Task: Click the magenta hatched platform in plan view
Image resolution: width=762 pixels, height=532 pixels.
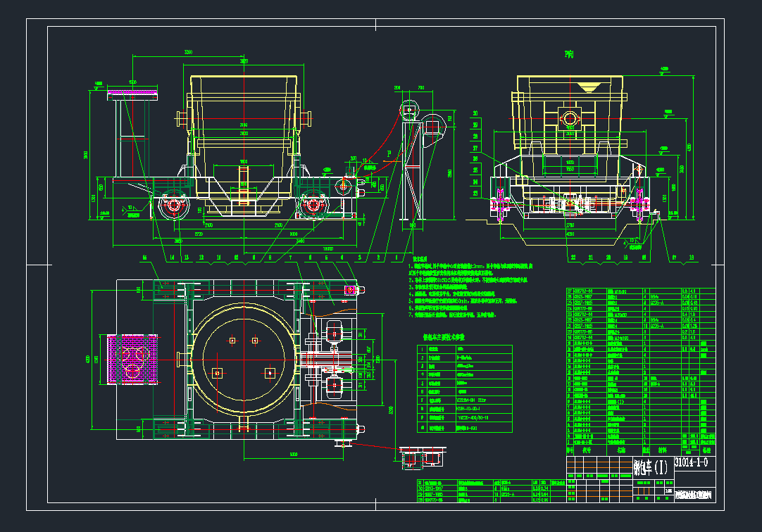Action: click(x=132, y=358)
